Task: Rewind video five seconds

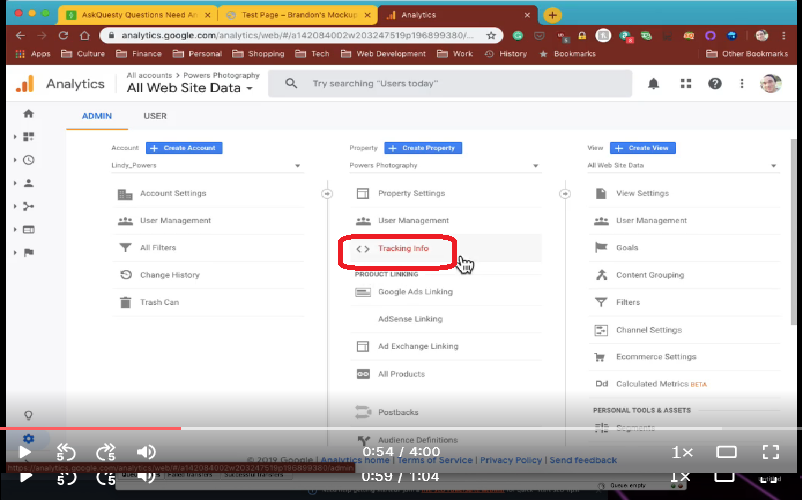Action: (66, 452)
